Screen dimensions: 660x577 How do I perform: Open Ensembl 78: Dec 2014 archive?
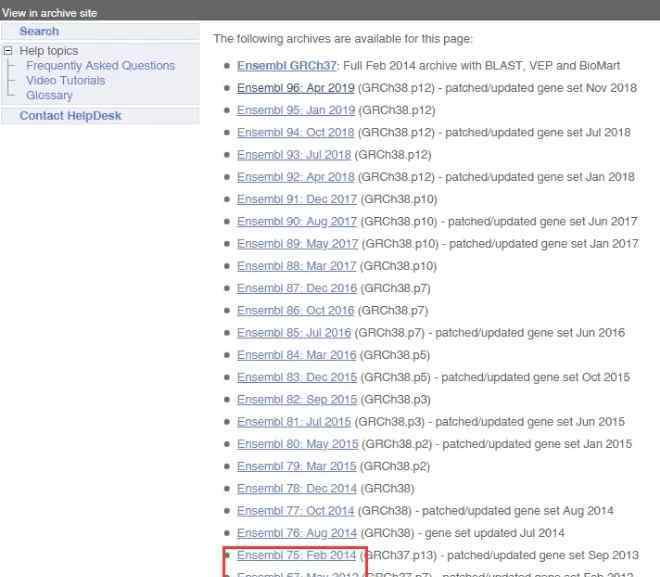(x=297, y=489)
